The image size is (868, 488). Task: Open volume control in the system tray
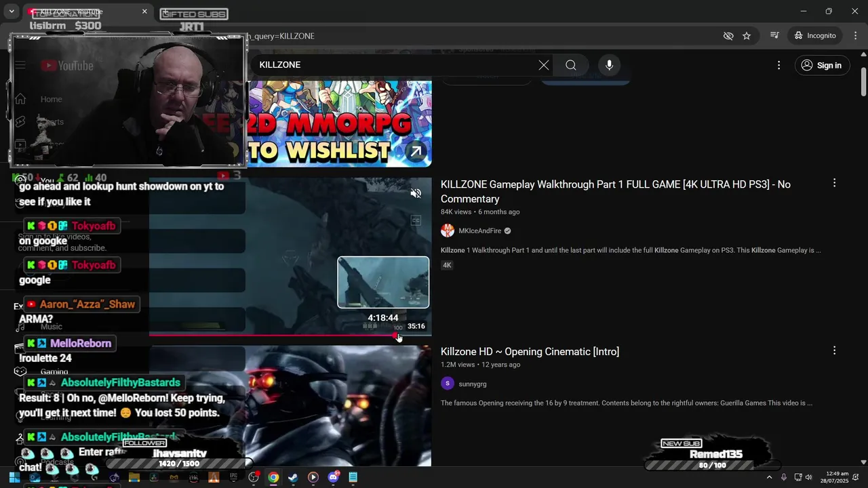tap(808, 477)
